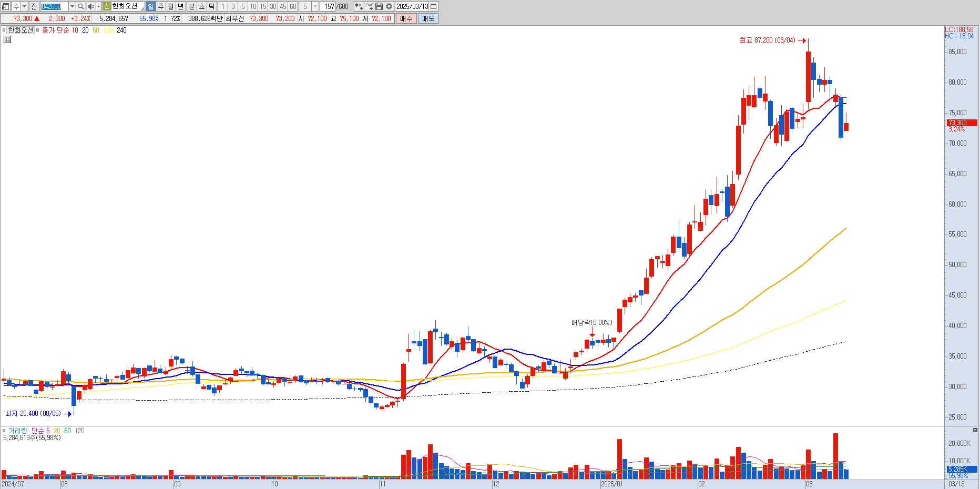Screen dimensions: 980x489
Task: Select the 월 monthly period tab
Action: (x=171, y=6)
